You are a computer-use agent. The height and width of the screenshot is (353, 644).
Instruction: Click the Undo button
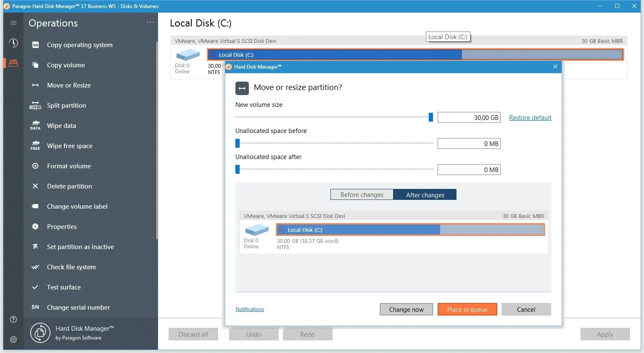point(254,334)
